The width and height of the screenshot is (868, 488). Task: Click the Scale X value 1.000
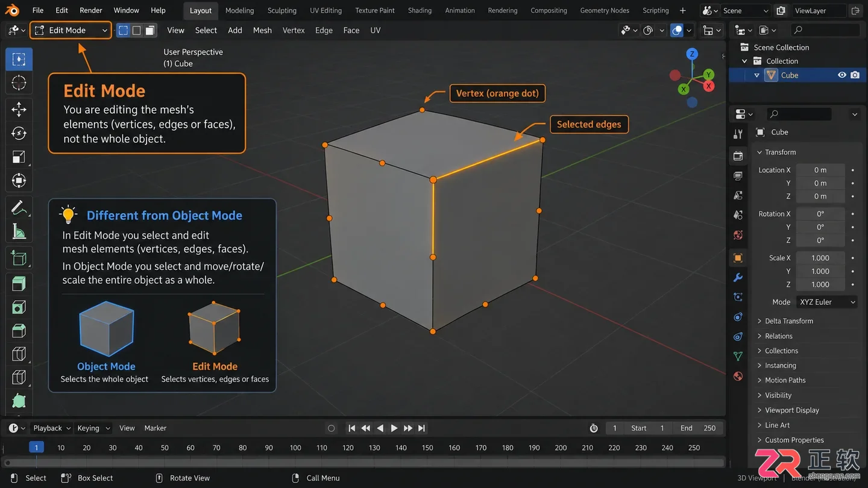tap(820, 258)
